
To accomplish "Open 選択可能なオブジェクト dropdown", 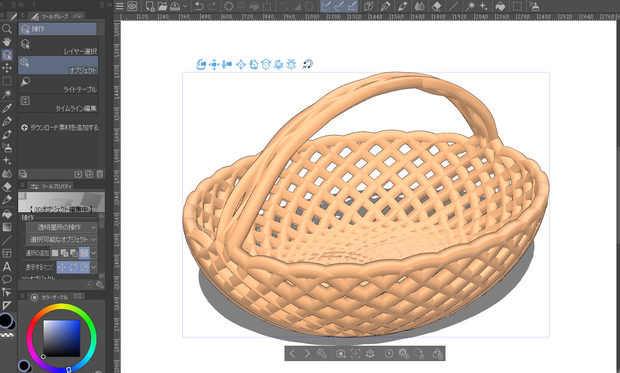I will click(61, 239).
